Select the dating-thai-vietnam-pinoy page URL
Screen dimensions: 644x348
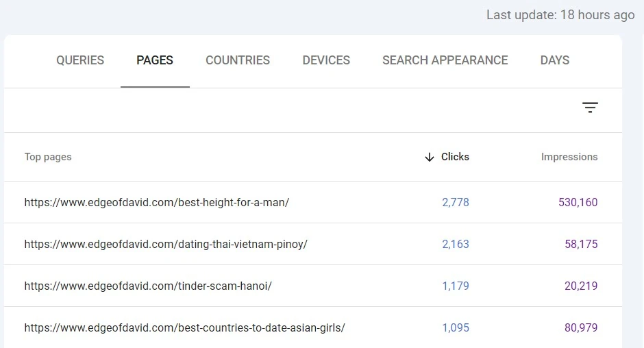[x=165, y=245]
